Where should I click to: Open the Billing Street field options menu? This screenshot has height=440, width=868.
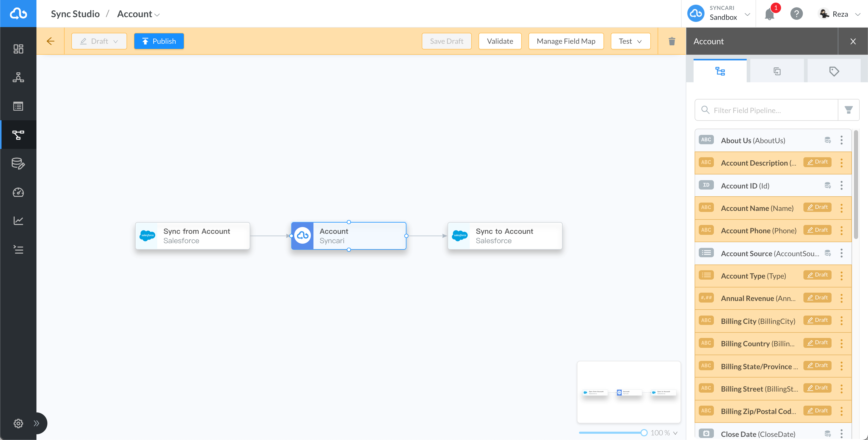click(x=841, y=388)
